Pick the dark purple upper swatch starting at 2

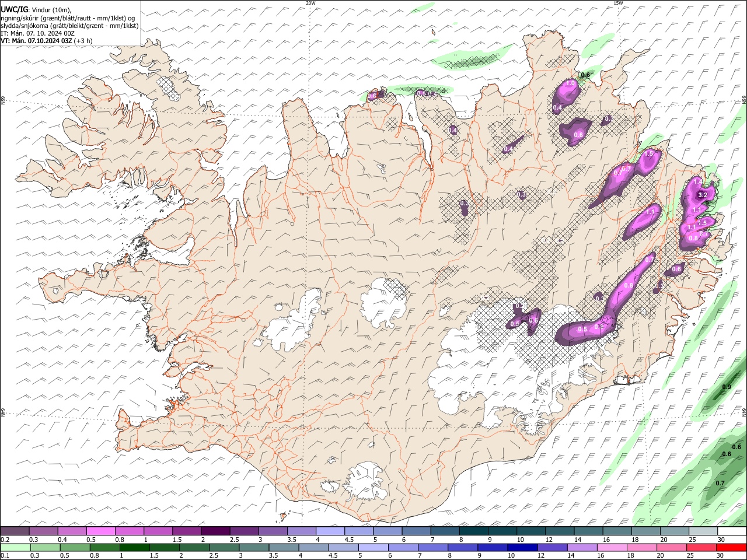point(215,531)
